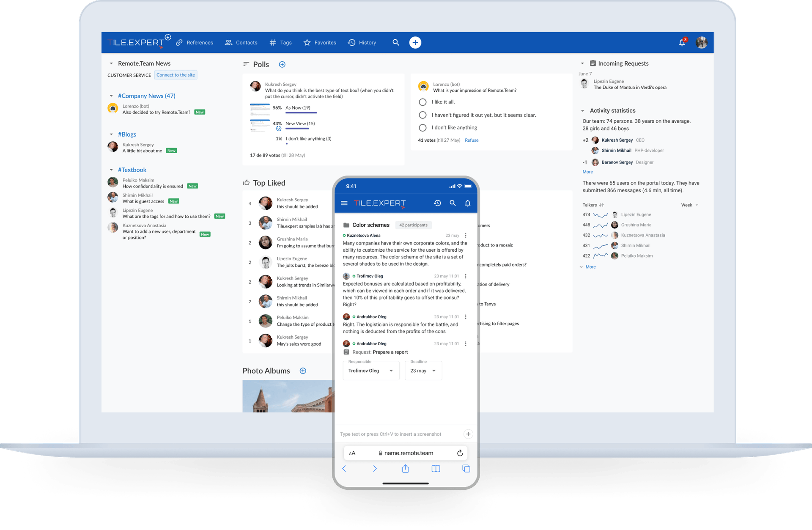This screenshot has width=812, height=530.
Task: Reload the page in the phone browser
Action: (460, 453)
